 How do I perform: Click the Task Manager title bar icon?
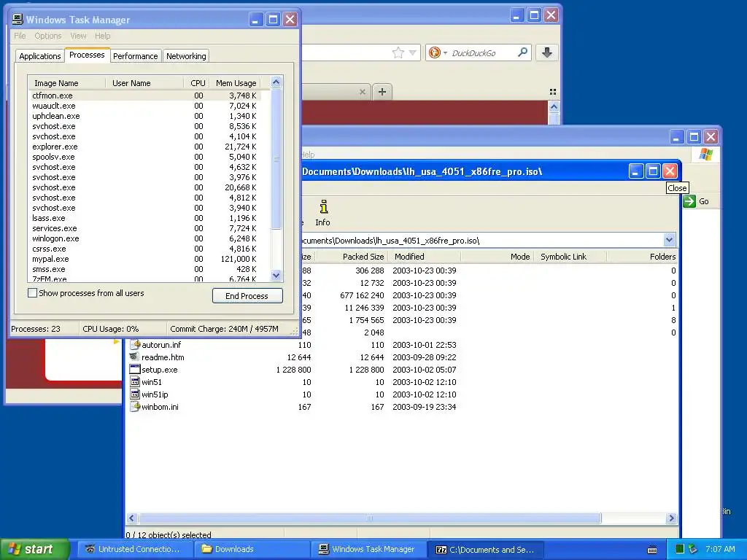point(18,20)
